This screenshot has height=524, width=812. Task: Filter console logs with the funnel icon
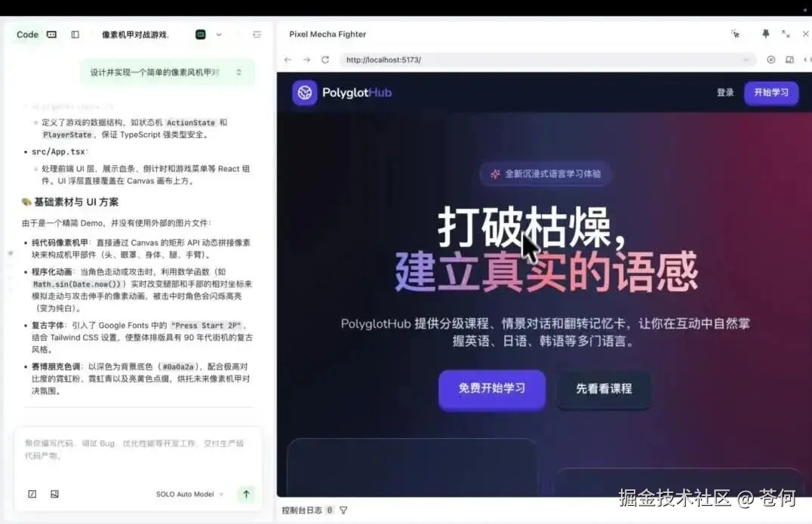click(x=343, y=510)
